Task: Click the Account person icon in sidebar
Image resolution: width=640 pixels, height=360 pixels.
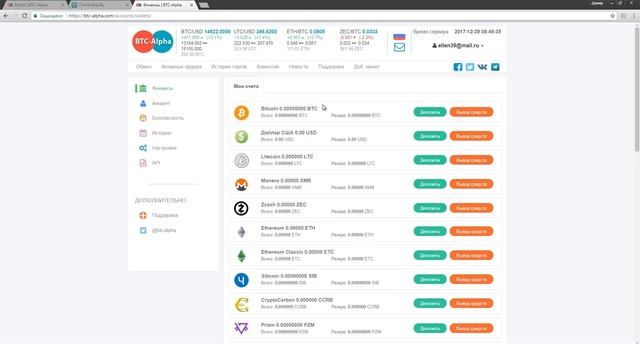Action: point(143,103)
